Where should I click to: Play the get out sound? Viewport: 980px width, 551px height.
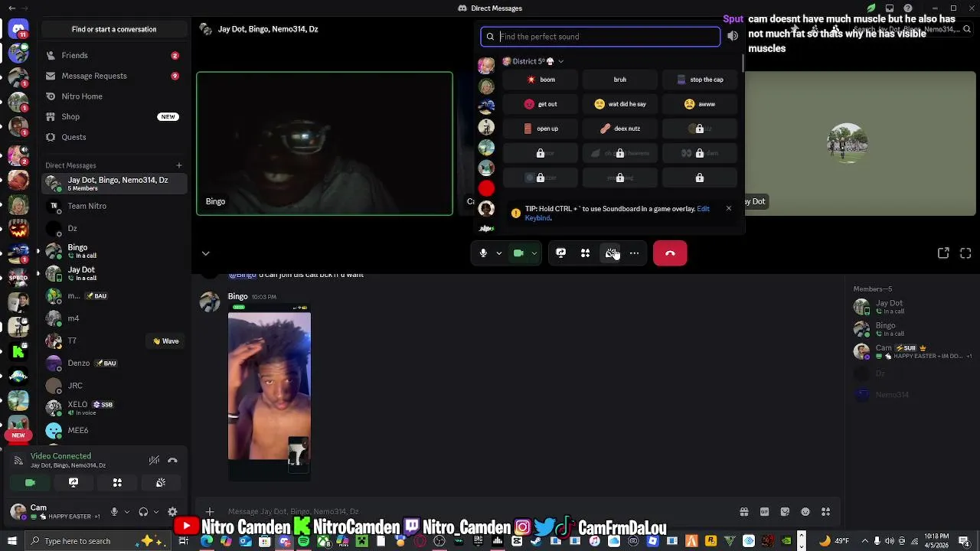click(541, 104)
